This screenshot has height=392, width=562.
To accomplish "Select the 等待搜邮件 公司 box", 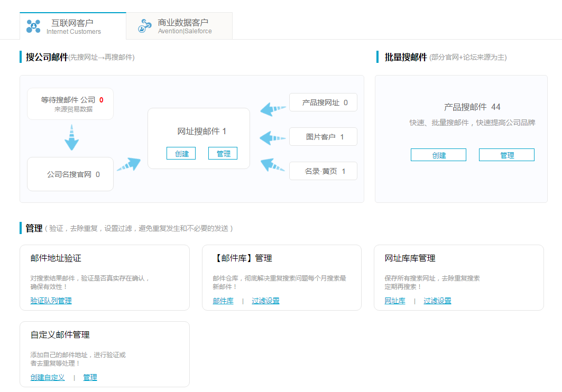I will [x=70, y=104].
